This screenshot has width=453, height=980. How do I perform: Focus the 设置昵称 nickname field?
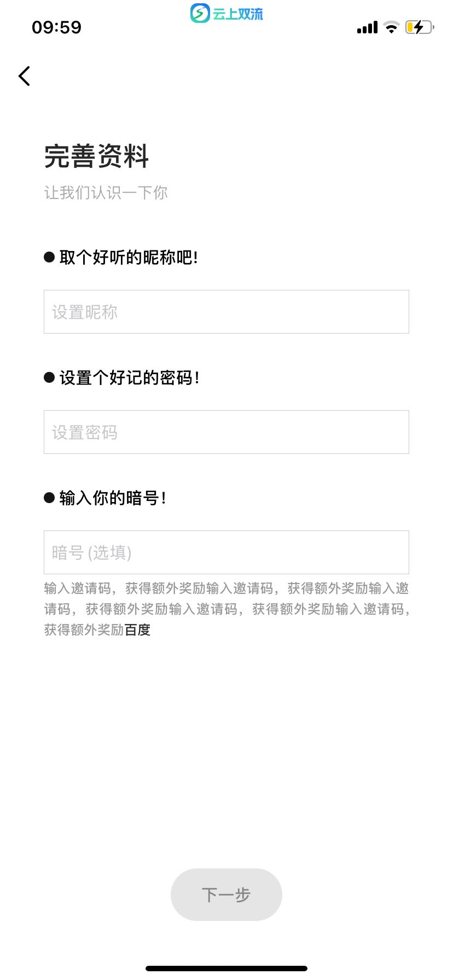226,312
